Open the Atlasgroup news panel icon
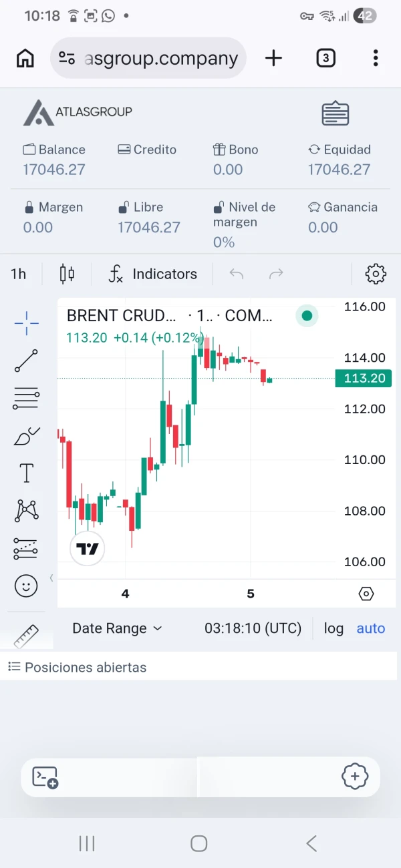The width and height of the screenshot is (401, 868). [x=336, y=114]
